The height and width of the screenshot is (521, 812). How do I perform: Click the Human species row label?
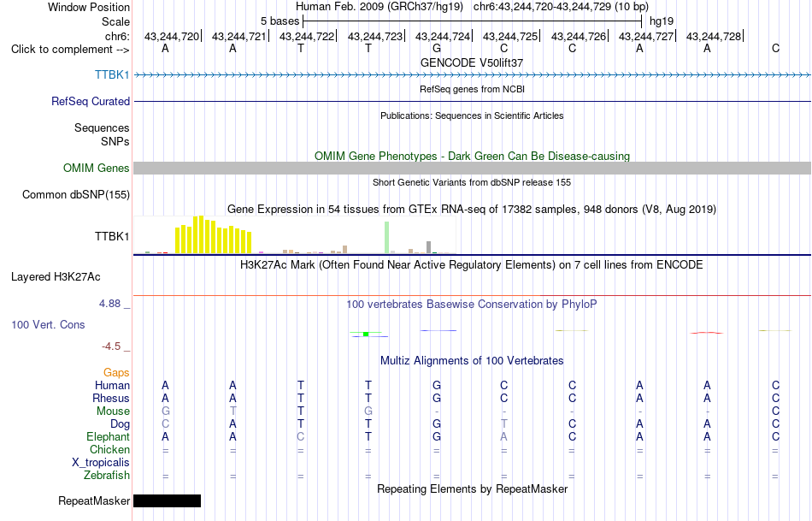point(112,385)
